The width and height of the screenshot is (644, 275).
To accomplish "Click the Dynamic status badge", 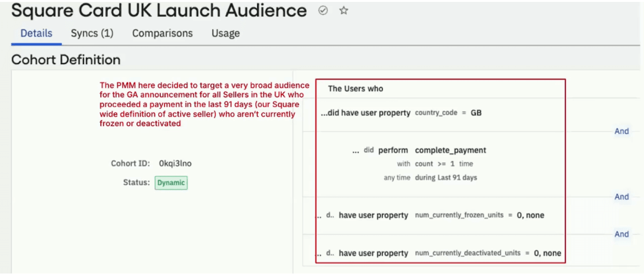I will pyautogui.click(x=171, y=183).
